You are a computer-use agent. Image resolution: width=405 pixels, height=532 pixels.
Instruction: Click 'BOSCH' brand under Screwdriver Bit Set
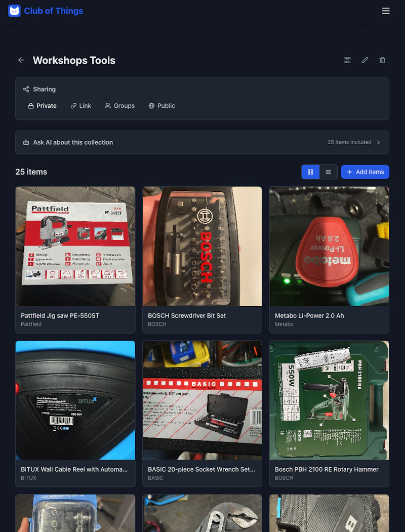157,324
